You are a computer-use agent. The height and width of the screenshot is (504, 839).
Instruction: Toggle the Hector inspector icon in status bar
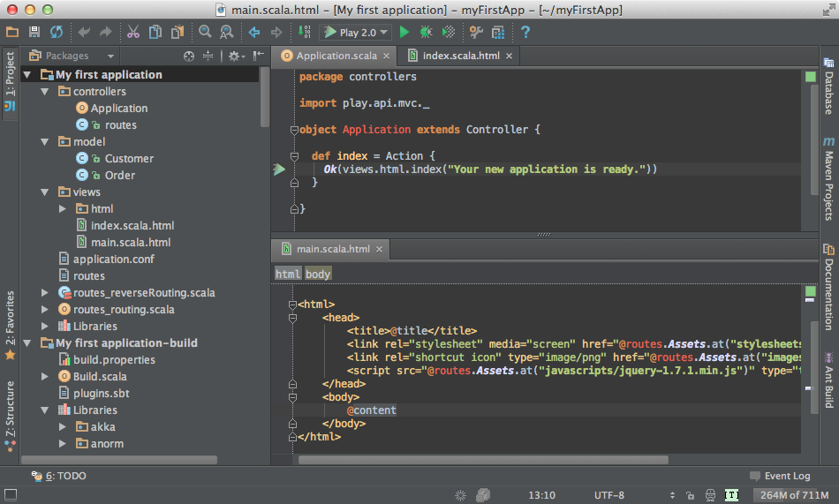click(709, 495)
